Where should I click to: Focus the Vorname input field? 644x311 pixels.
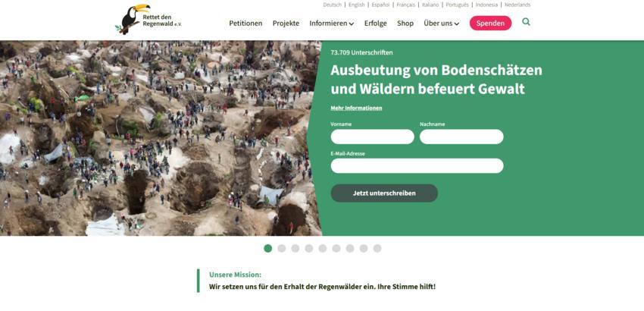tap(373, 137)
